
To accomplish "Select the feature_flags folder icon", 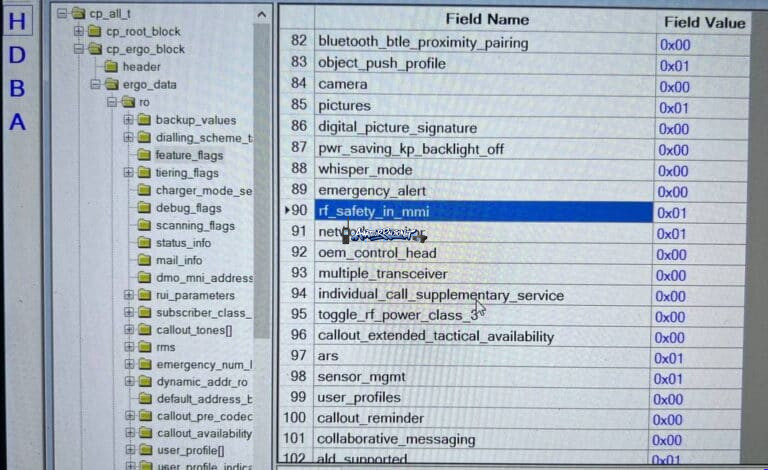I will 144,155.
